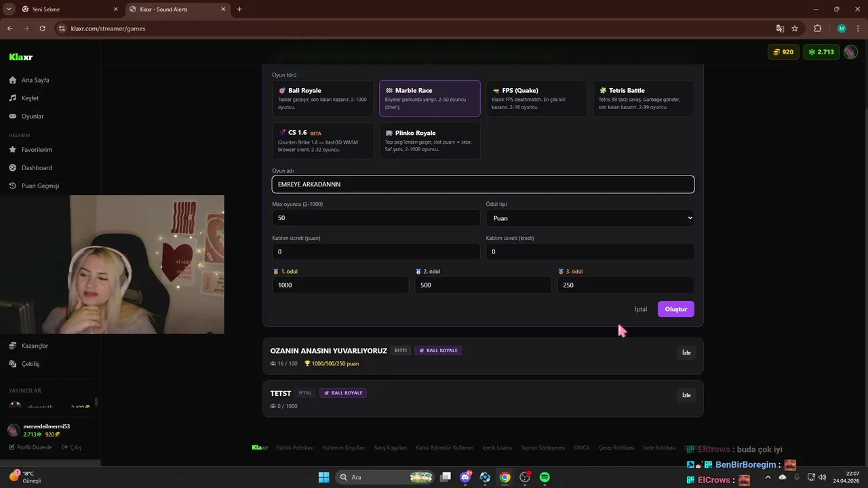Close the Klaxr - Sound Alerts tab

click(x=223, y=9)
